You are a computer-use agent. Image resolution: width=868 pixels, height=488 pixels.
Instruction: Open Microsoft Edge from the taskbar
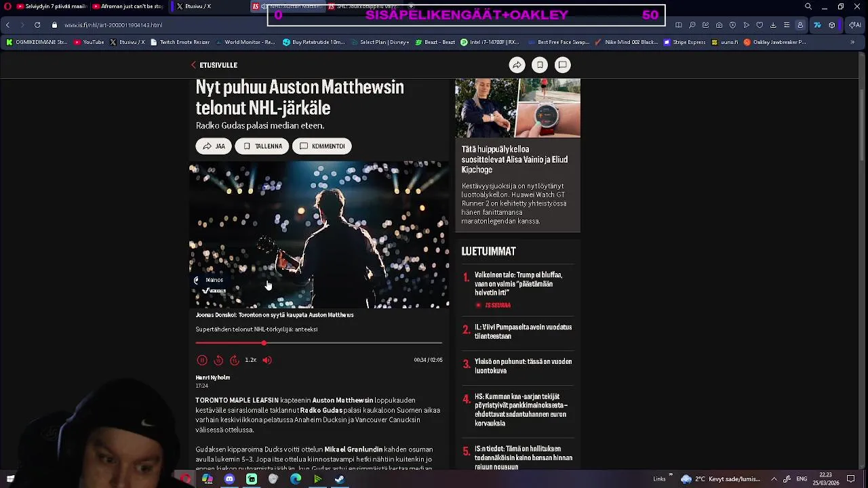coord(296,479)
